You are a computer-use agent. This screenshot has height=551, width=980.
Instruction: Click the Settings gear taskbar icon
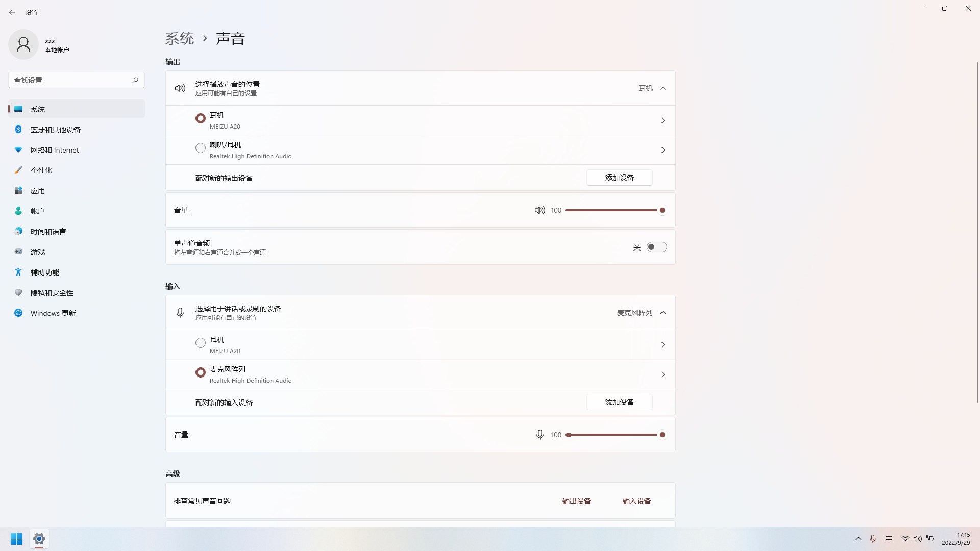(x=39, y=539)
